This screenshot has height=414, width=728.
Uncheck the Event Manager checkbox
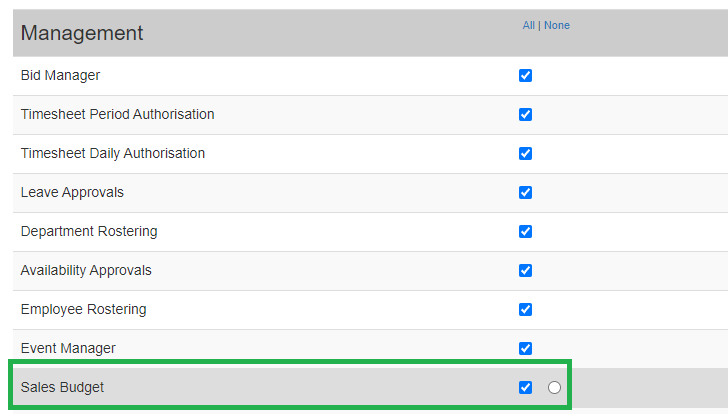coord(525,348)
